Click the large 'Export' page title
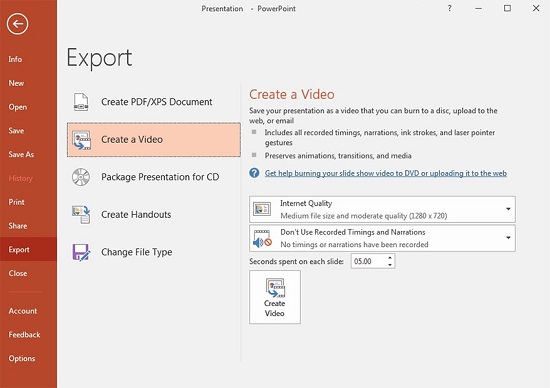The height and width of the screenshot is (388, 550). point(99,58)
